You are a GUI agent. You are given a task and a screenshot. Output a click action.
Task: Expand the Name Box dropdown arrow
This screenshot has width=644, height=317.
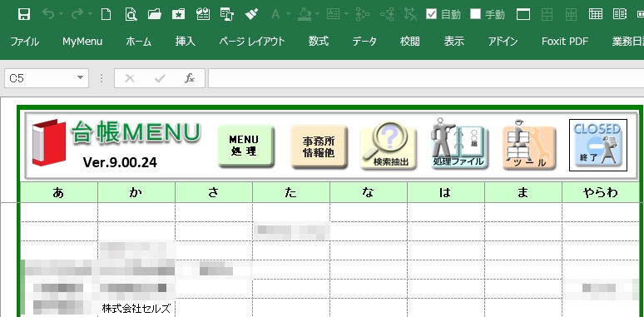click(x=80, y=77)
